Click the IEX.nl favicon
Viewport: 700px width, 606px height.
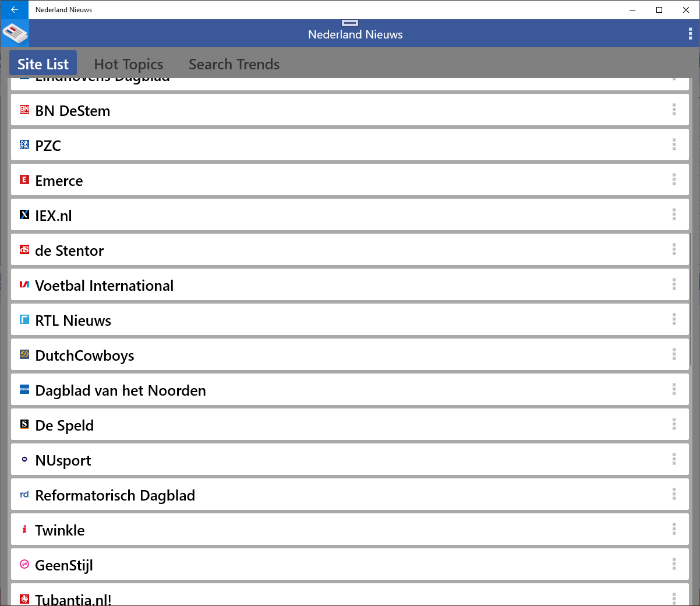pos(24,214)
